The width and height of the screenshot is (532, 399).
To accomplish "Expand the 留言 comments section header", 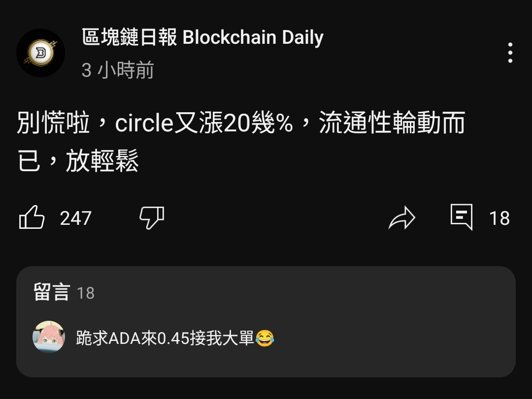I will click(52, 292).
